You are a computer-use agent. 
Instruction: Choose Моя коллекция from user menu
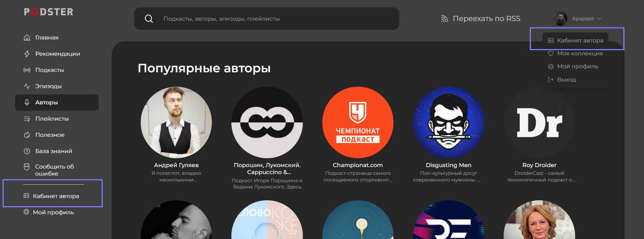pyautogui.click(x=580, y=53)
